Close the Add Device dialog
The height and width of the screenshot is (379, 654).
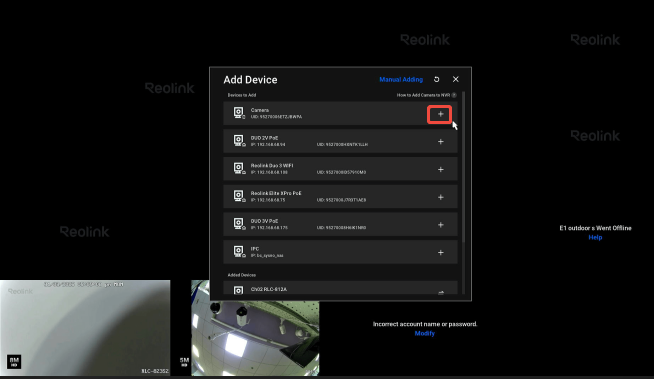[x=455, y=79]
